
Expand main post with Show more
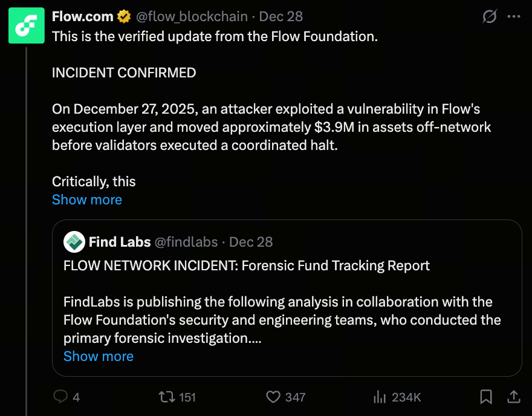pyautogui.click(x=87, y=200)
